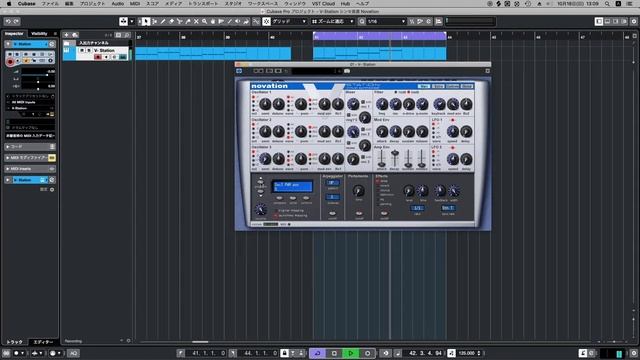Mute the V-Station track
The height and width of the screenshot is (360, 640).
pyautogui.click(x=82, y=50)
